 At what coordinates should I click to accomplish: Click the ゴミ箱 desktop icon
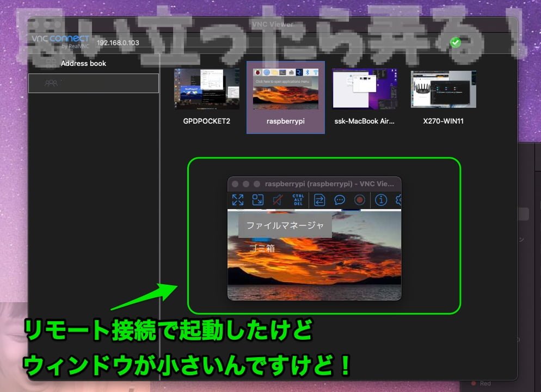pyautogui.click(x=262, y=248)
